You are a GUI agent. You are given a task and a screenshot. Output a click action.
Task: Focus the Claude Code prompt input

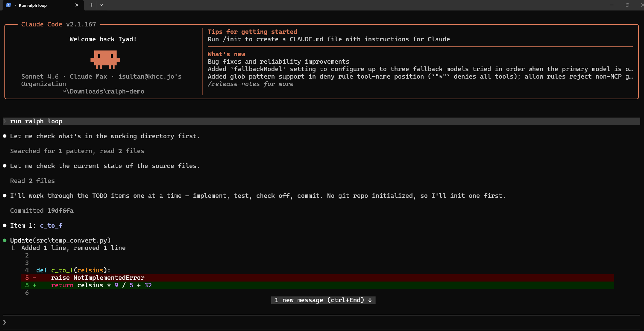click(321, 322)
